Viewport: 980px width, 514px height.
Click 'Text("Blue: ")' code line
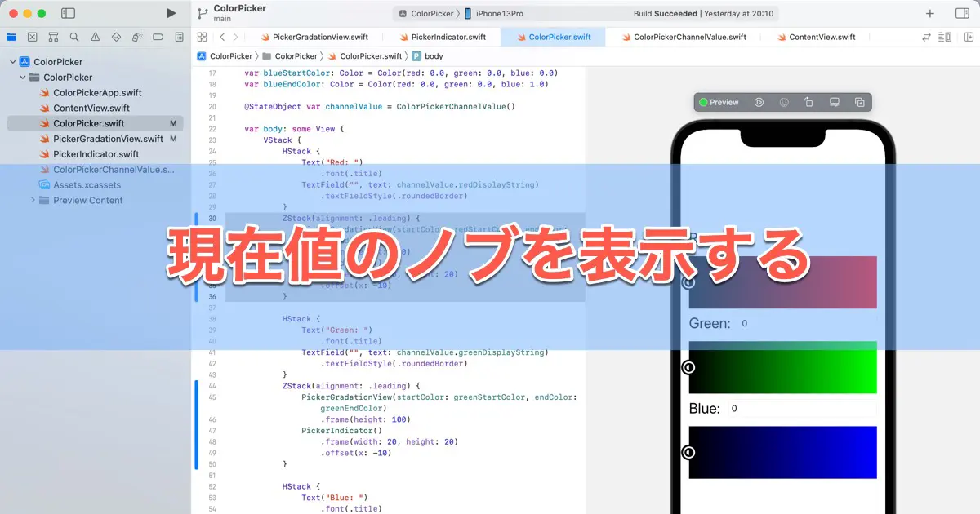point(335,498)
